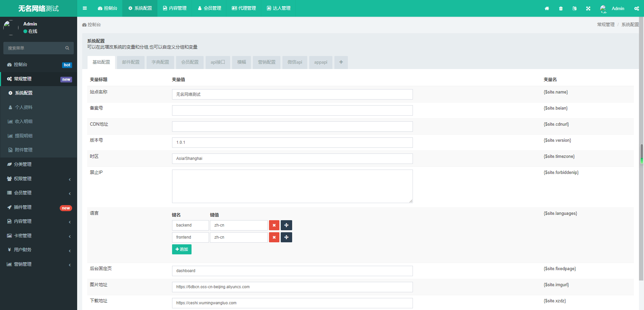
Task: Switch to the 微信api tab
Action: coord(294,62)
